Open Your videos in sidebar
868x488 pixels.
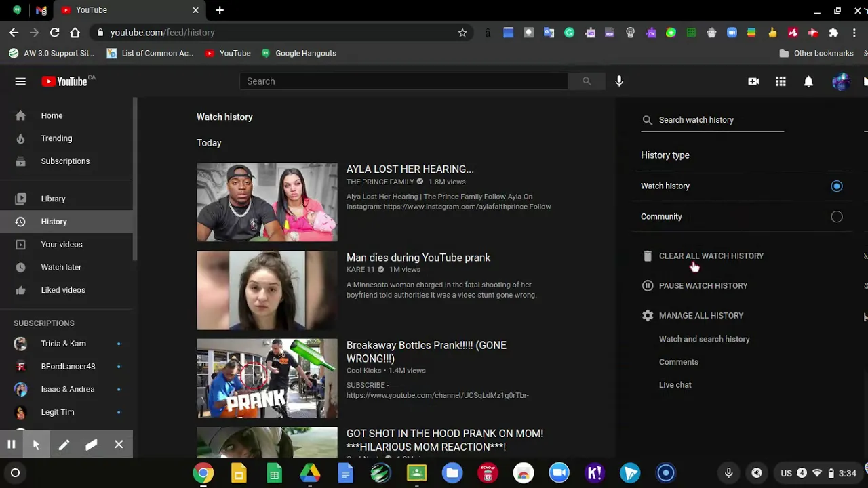66,245
